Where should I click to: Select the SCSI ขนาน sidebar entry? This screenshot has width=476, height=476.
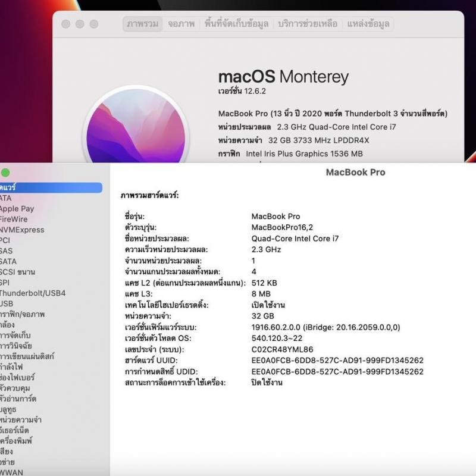pyautogui.click(x=18, y=272)
